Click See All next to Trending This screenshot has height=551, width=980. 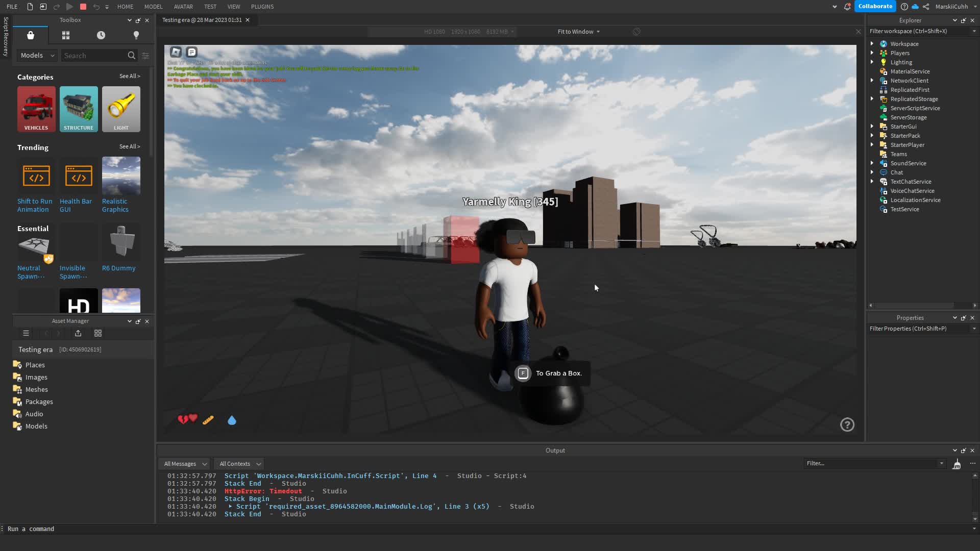click(x=130, y=146)
